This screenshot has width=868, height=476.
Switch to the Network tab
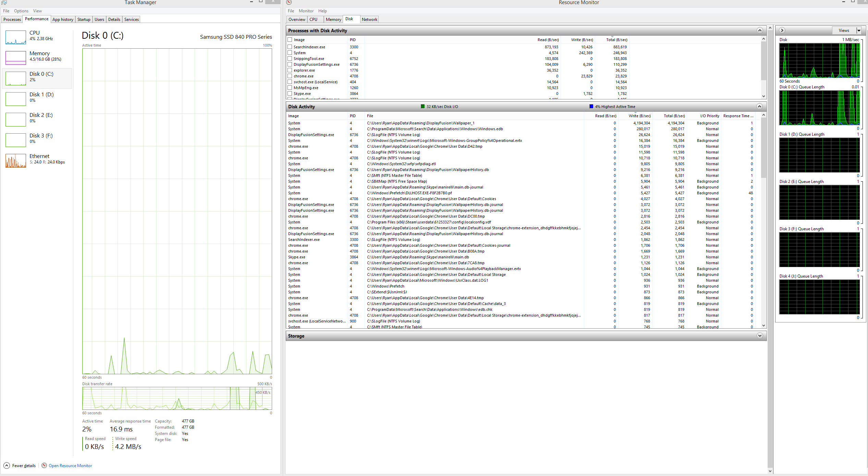pos(369,20)
